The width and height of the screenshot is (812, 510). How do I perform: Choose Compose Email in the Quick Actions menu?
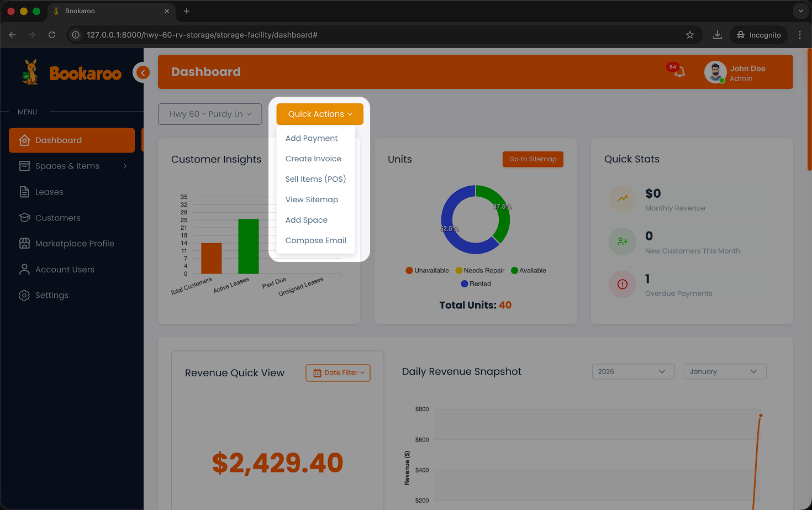pyautogui.click(x=315, y=240)
